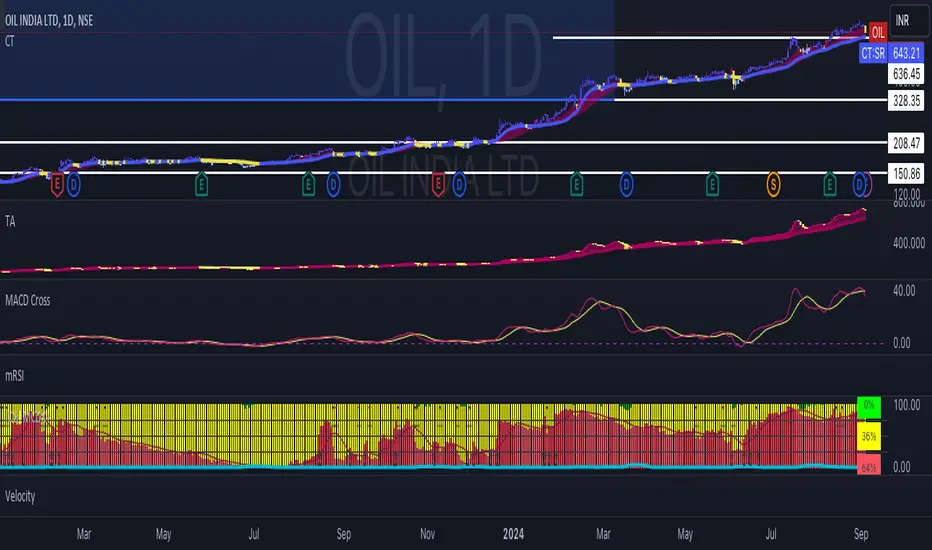The image size is (932, 550).
Task: Open the green E earnings marker in August 2024
Action: [x=830, y=185]
